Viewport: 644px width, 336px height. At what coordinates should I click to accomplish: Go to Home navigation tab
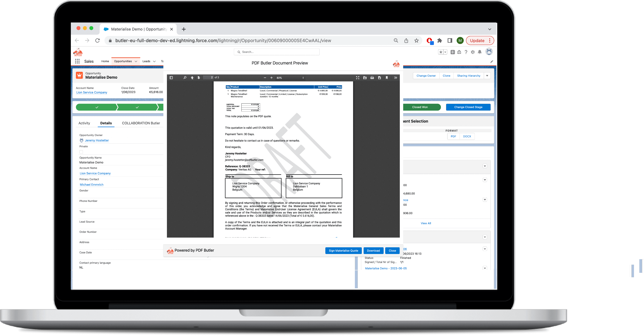tap(105, 61)
